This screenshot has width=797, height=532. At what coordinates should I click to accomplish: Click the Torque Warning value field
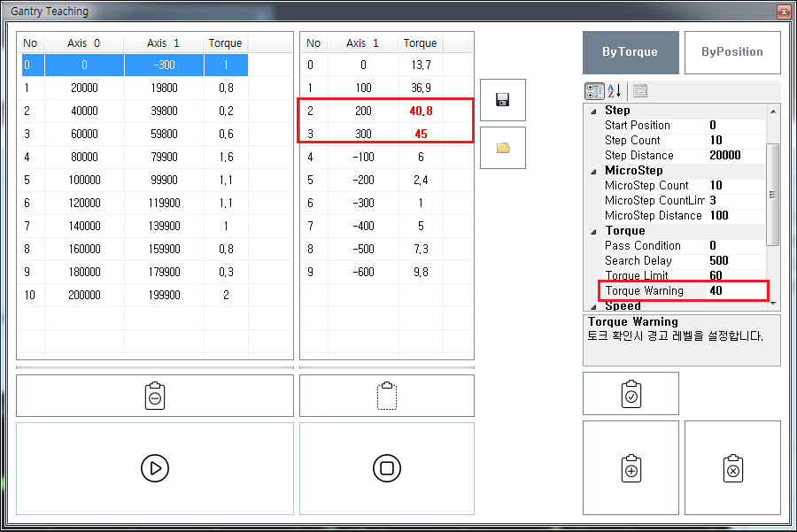tap(735, 291)
